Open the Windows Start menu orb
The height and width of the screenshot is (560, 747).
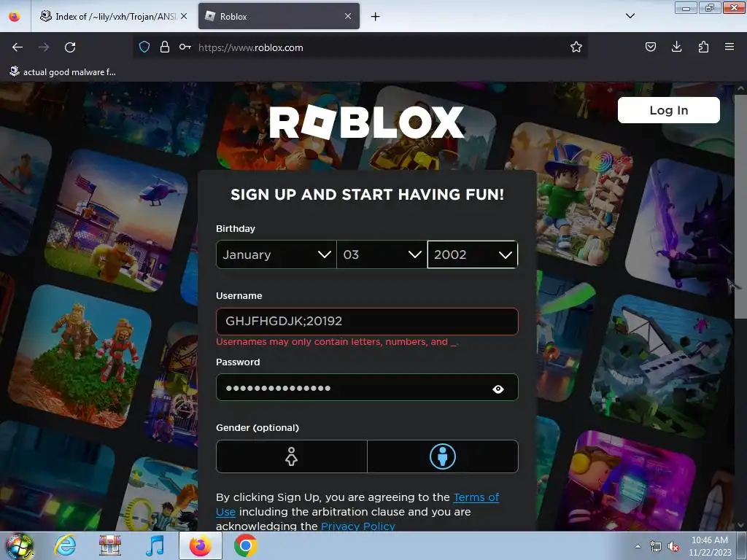(x=20, y=546)
